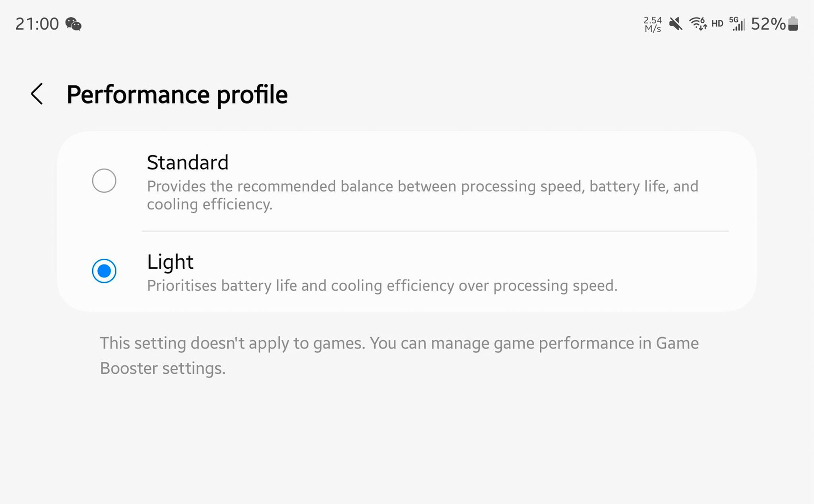Choose the Standard profile by its label
This screenshot has width=814, height=504.
pyautogui.click(x=188, y=163)
